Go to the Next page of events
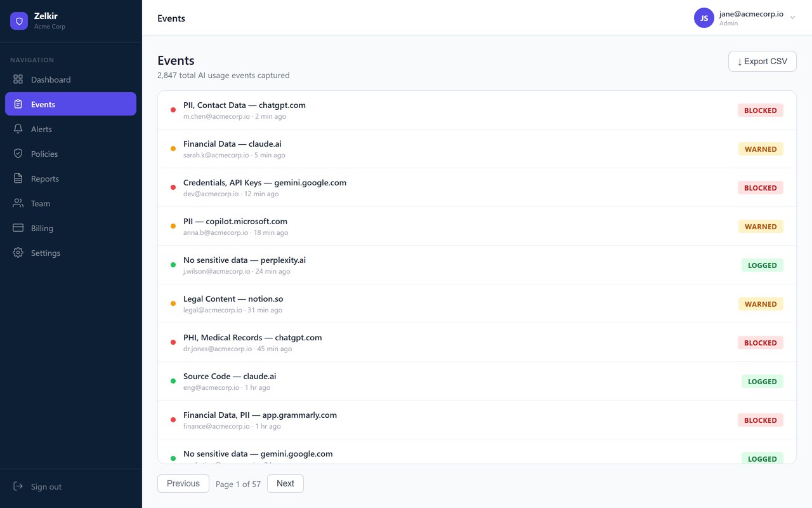The image size is (812, 508). click(285, 483)
